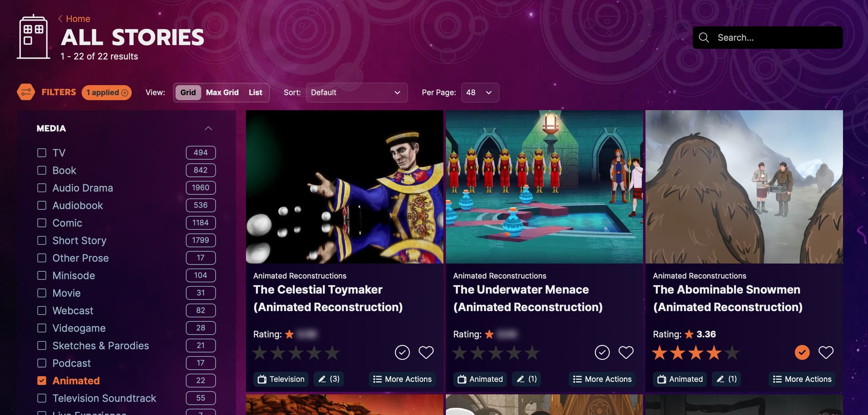
Task: Mark The Underwater Menace as watched
Action: (602, 352)
